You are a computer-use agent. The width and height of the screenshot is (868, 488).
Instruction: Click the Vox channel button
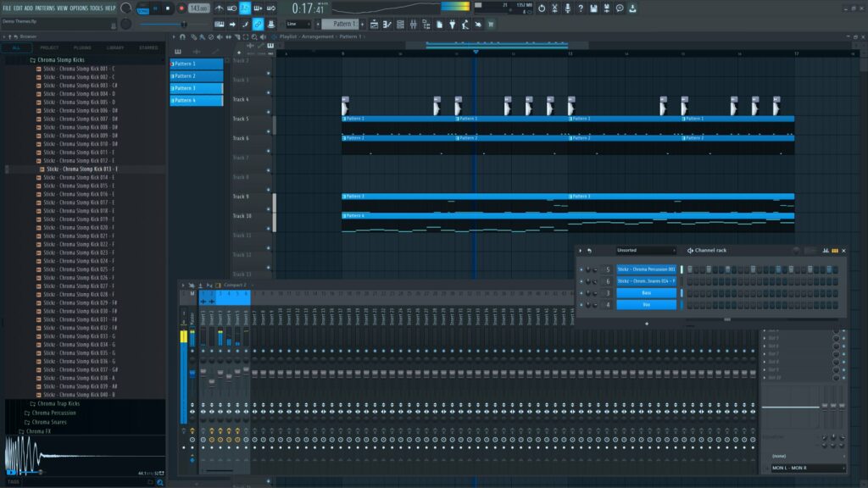click(x=646, y=305)
